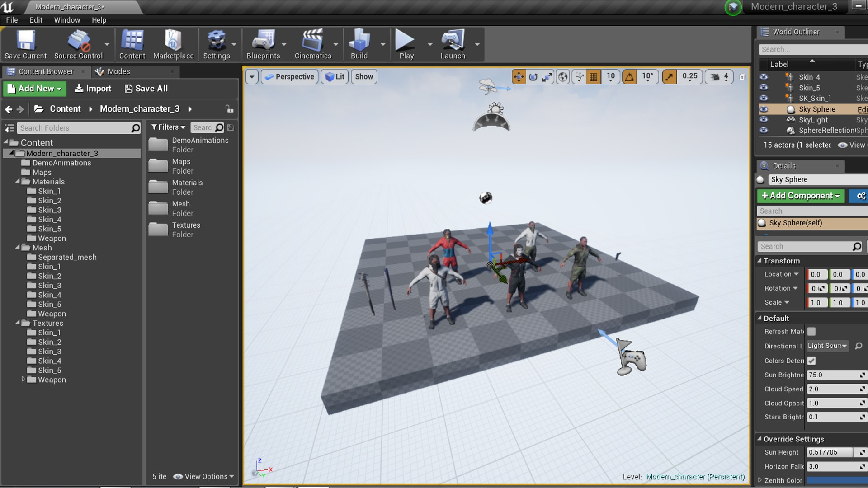The width and height of the screenshot is (868, 488).
Task: Click the Add Component button
Action: [800, 196]
